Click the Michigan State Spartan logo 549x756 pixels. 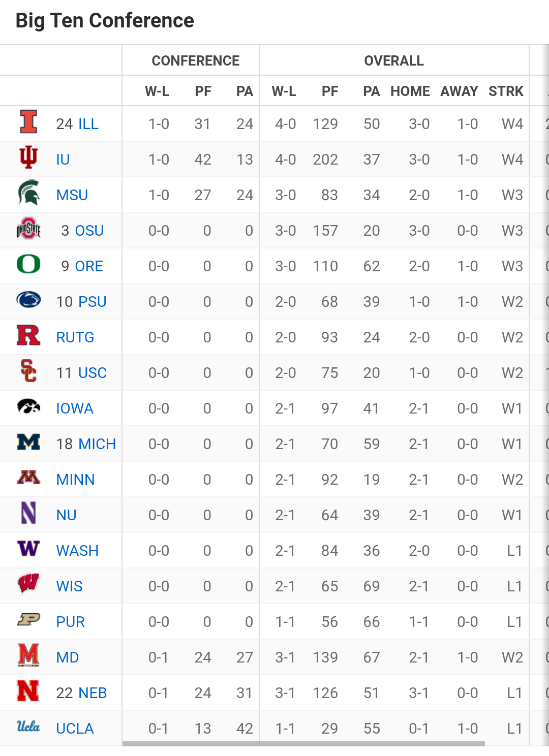click(28, 193)
